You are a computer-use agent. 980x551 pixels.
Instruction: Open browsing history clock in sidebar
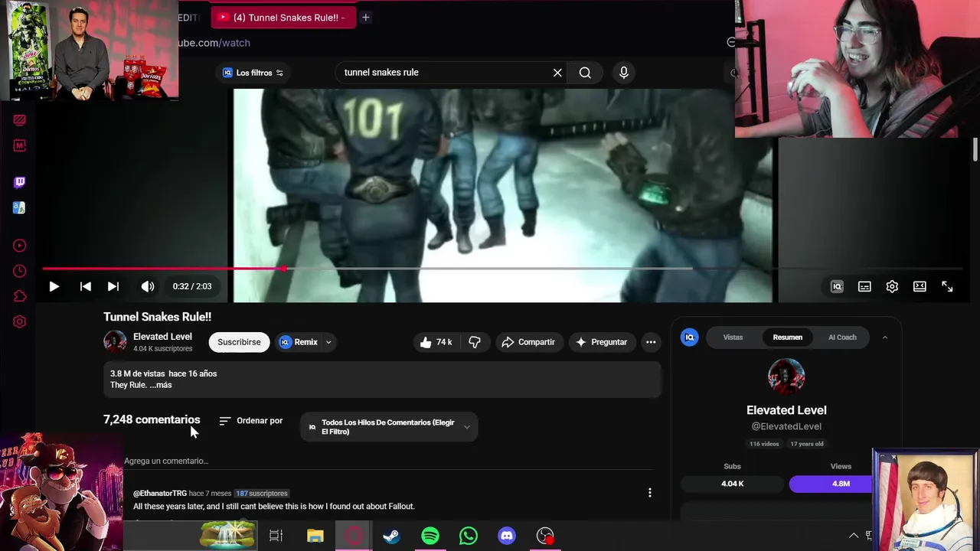(x=19, y=271)
